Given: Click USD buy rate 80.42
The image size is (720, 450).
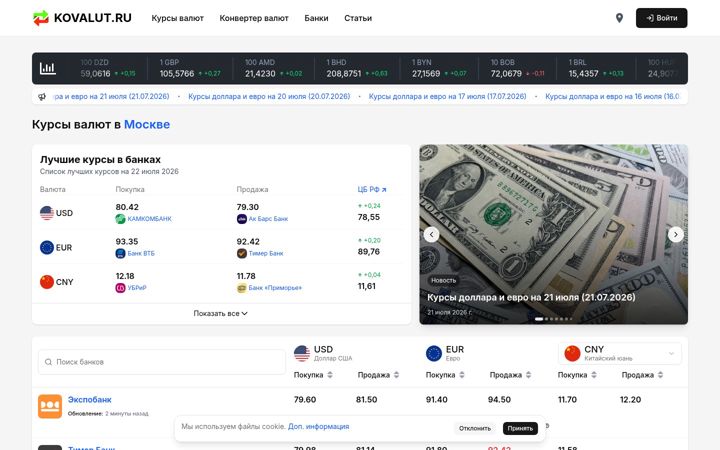Looking at the screenshot, I should tap(127, 207).
